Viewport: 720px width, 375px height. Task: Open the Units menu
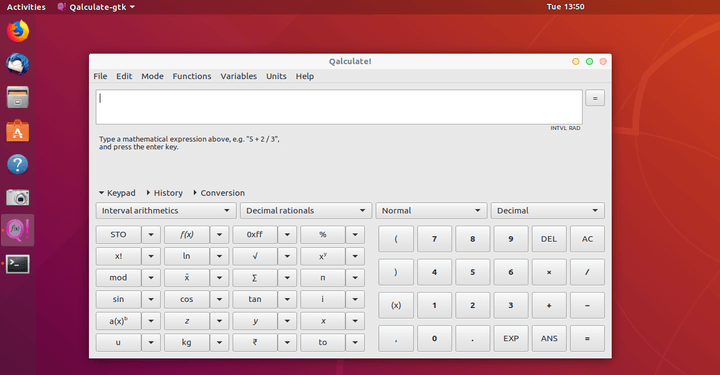point(276,76)
